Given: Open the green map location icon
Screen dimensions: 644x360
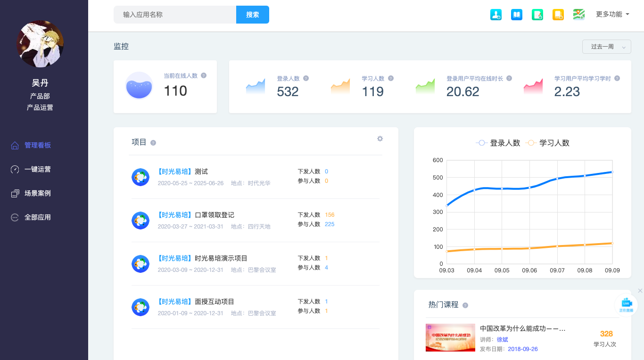Looking at the screenshot, I should [579, 15].
